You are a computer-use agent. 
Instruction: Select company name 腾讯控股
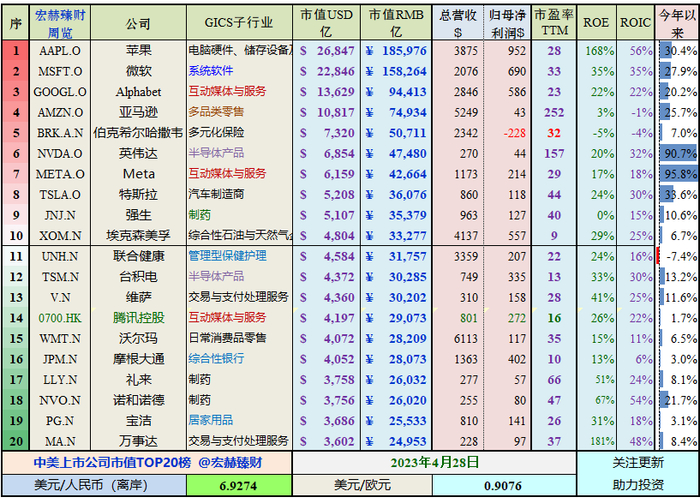coord(138,318)
